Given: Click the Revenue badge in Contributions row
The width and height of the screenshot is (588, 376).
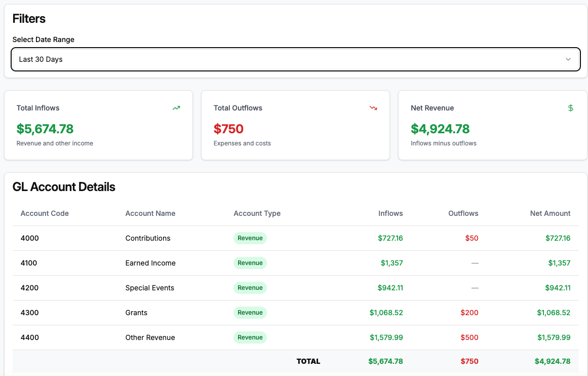Looking at the screenshot, I should tap(250, 238).
